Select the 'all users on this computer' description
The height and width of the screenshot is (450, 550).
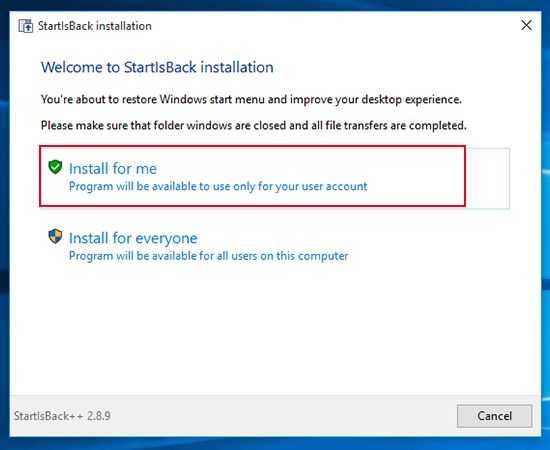208,256
